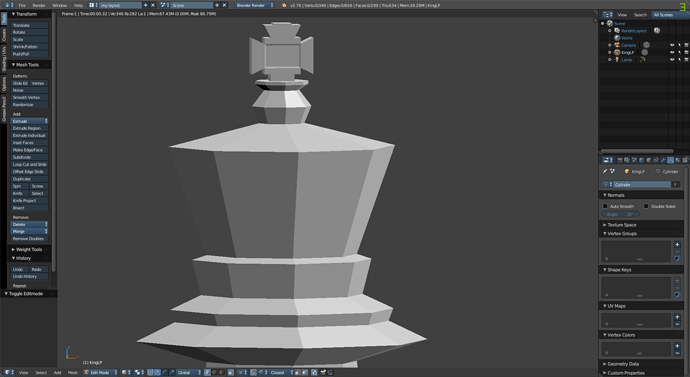Open the Render camera properties tab
This screenshot has width=690, height=377.
click(x=620, y=160)
